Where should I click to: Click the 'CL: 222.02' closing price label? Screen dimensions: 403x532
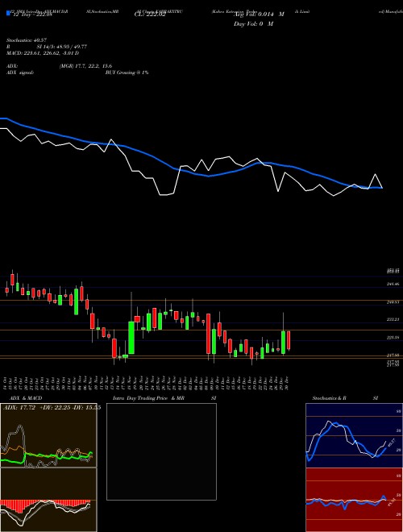[150, 15]
